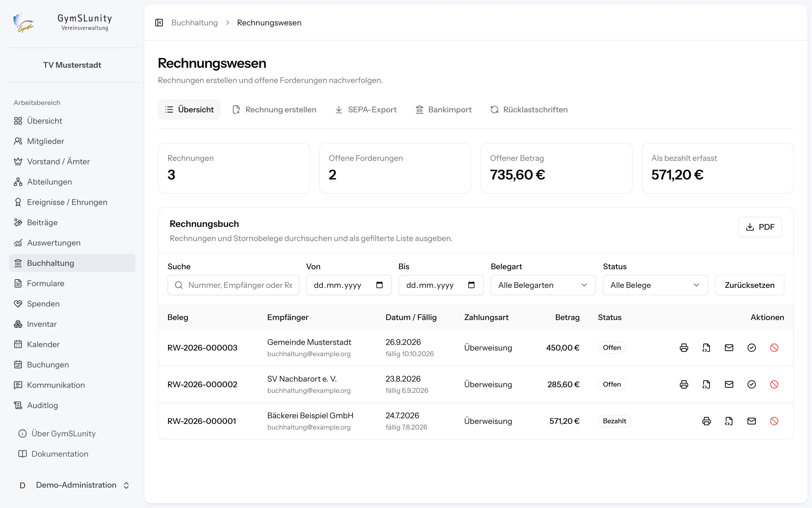Switch to Rechnung erstellen tab
812x508 pixels.
click(274, 110)
